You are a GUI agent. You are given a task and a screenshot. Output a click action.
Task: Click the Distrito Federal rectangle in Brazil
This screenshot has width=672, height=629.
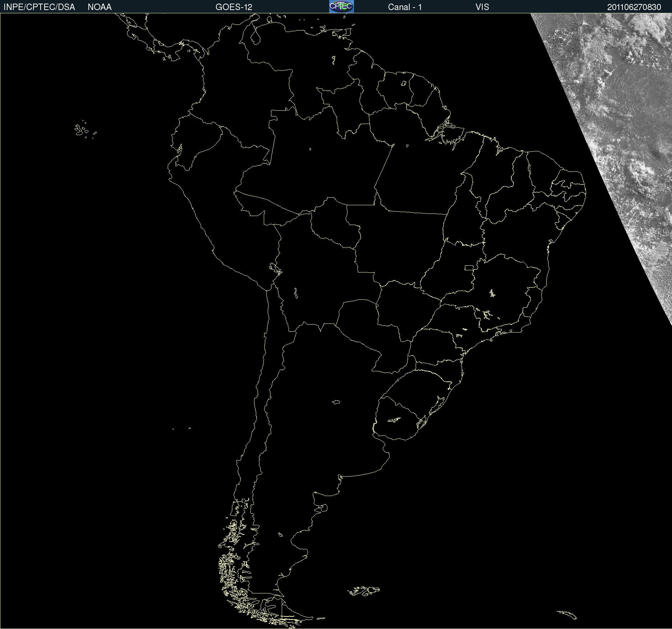pos(469,267)
